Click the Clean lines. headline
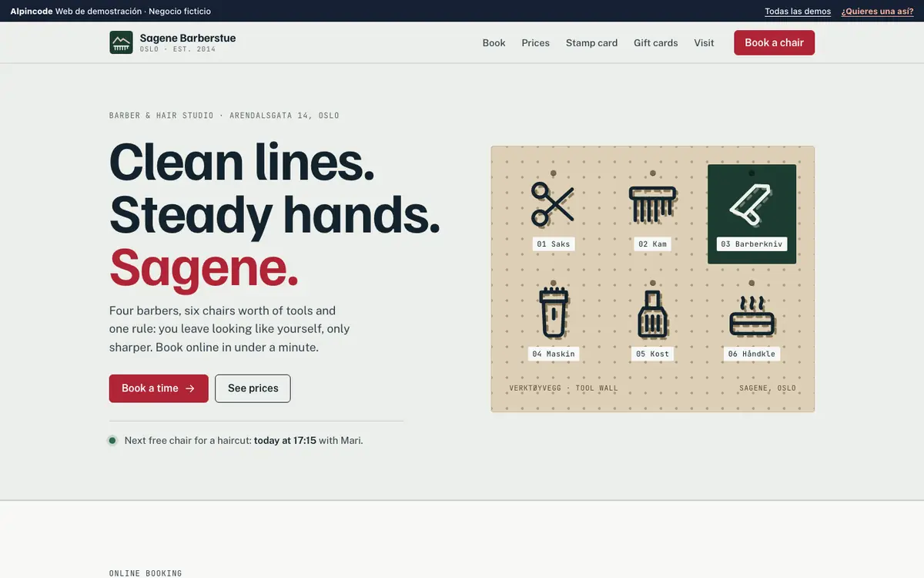Viewport: 924px width, 578px height. tap(242, 162)
